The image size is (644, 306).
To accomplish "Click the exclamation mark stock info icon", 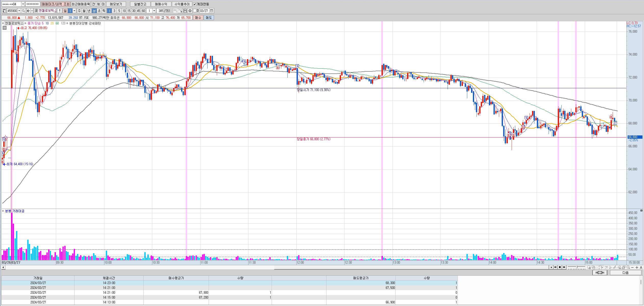I will tap(60, 11).
